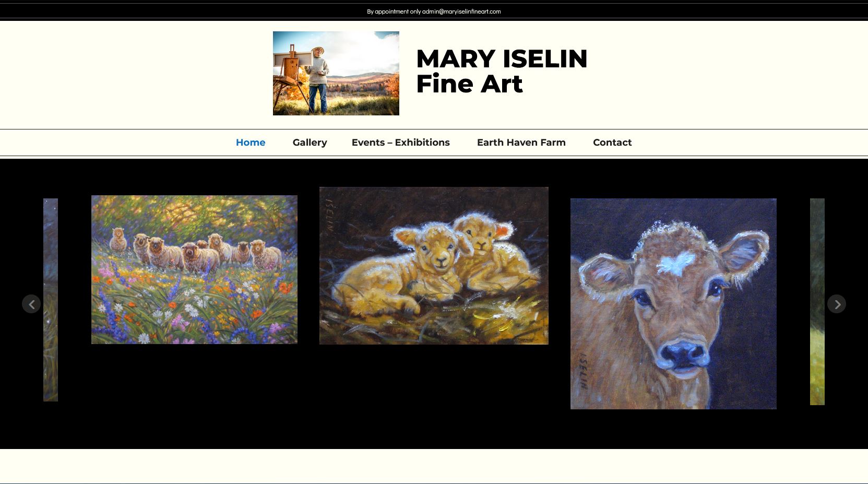The height and width of the screenshot is (484, 868).
Task: Select the sheep in wildflowers painting
Action: pos(194,269)
